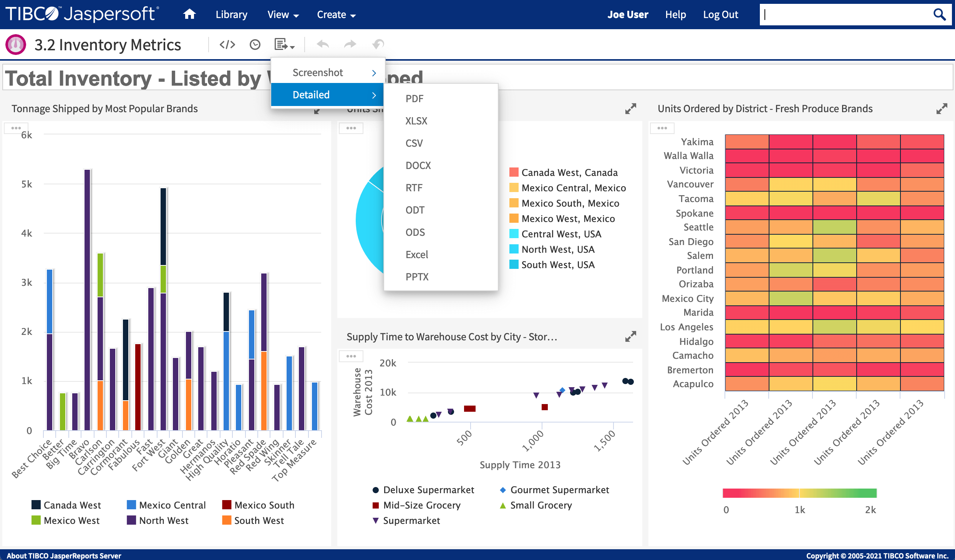955x560 pixels.
Task: Export dashboard as PDF
Action: tap(441, 99)
